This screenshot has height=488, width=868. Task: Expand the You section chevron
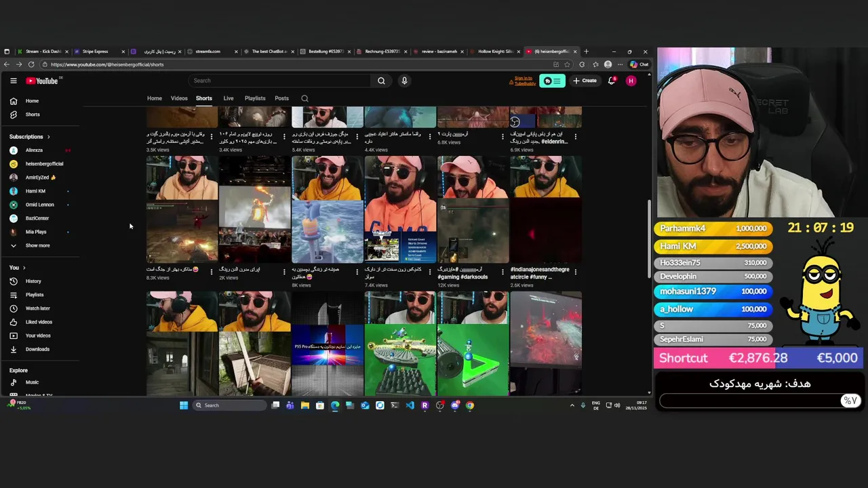24,268
